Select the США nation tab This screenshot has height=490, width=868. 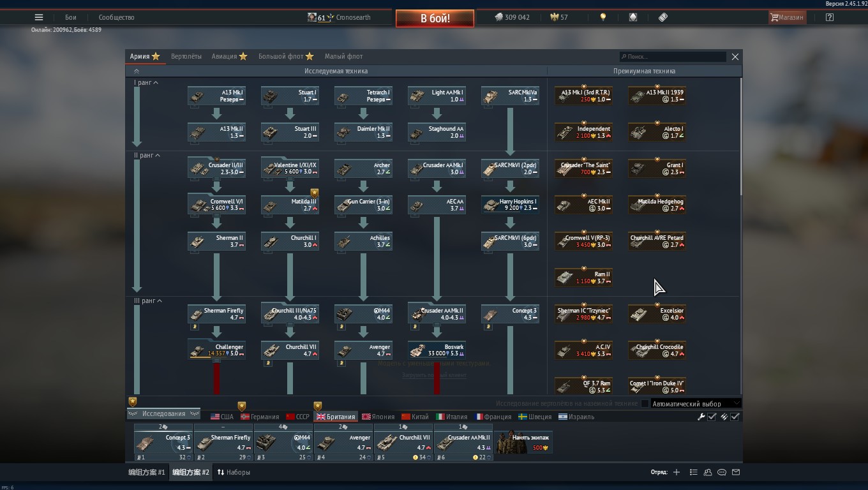pos(221,417)
